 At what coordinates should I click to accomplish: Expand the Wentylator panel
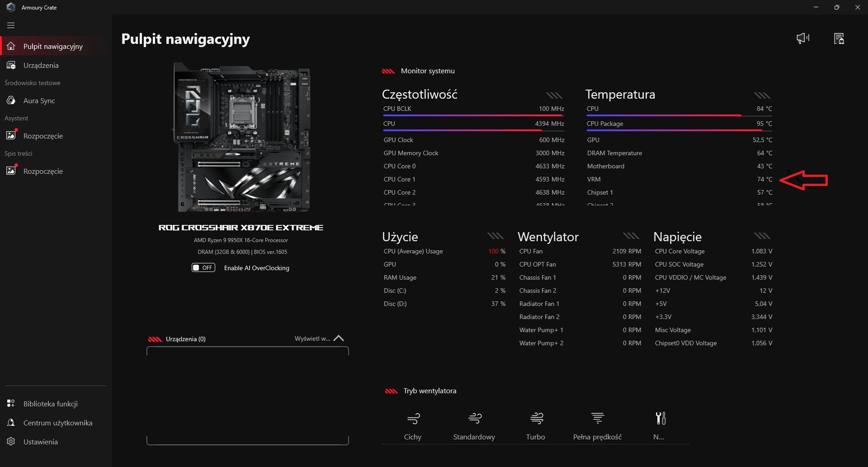(631, 236)
